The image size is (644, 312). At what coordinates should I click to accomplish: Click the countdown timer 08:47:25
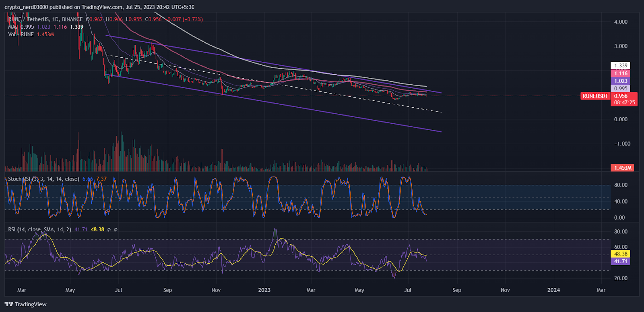624,103
